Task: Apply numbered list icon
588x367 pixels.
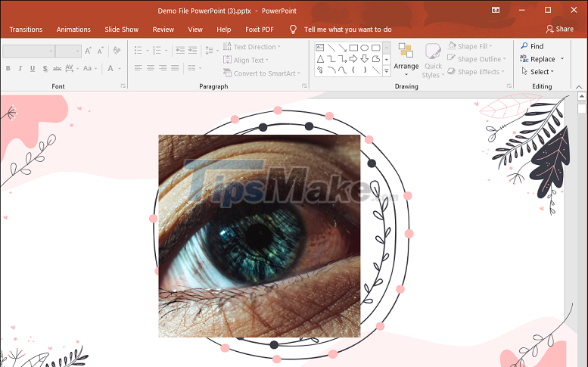Action: pyautogui.click(x=157, y=50)
